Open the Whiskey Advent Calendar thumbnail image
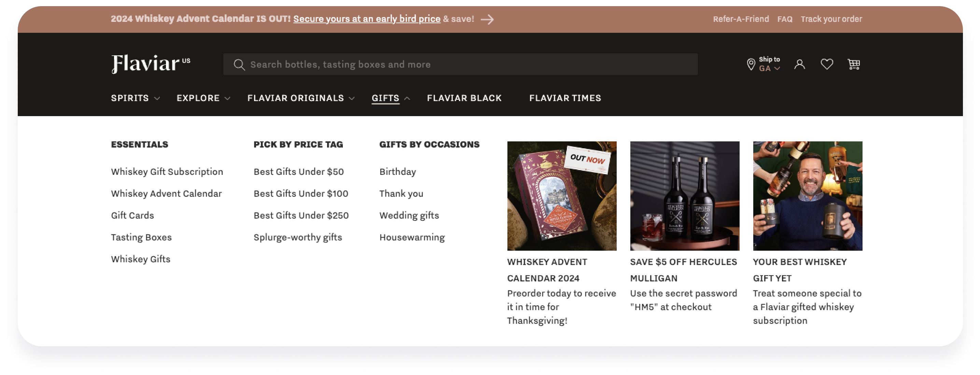 click(561, 196)
